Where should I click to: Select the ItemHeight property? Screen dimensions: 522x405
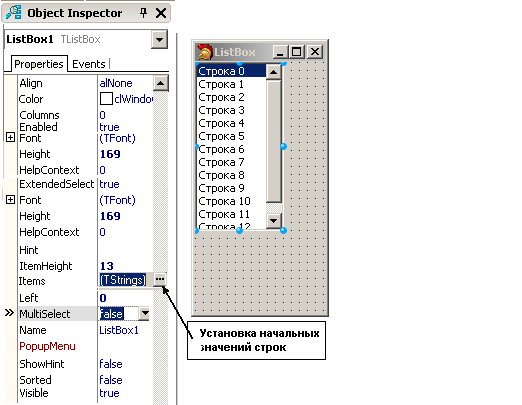[x=46, y=266]
